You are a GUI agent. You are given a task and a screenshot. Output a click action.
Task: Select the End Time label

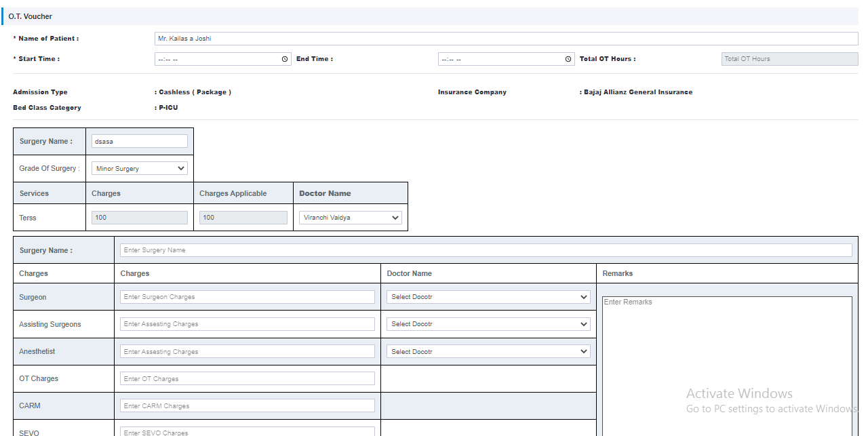tap(315, 59)
